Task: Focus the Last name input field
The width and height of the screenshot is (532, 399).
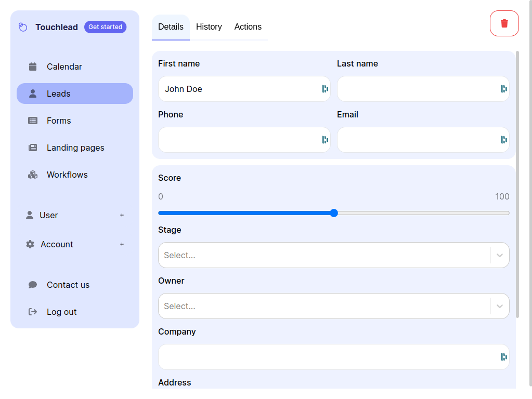Action: tap(423, 89)
